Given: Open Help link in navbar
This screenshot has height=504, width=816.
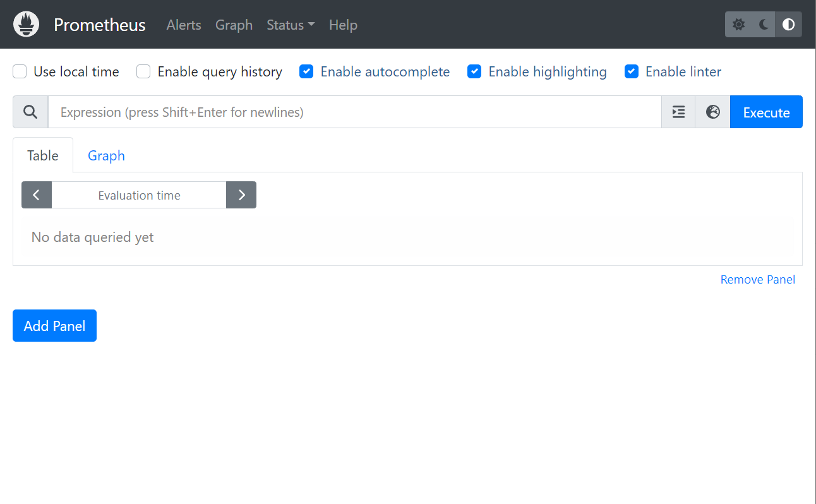Looking at the screenshot, I should click(343, 25).
